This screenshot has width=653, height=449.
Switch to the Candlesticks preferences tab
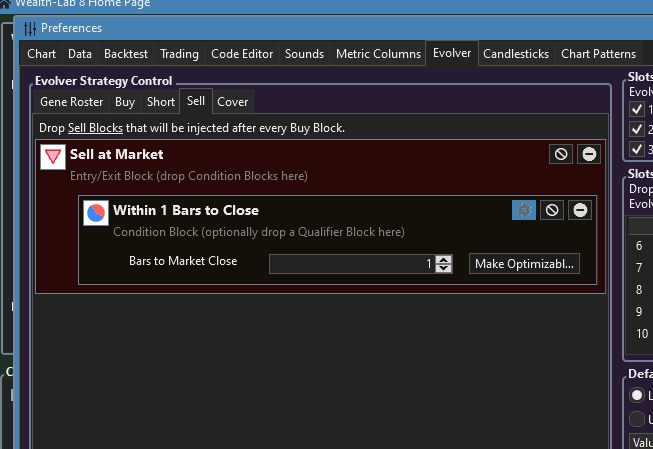pos(516,54)
